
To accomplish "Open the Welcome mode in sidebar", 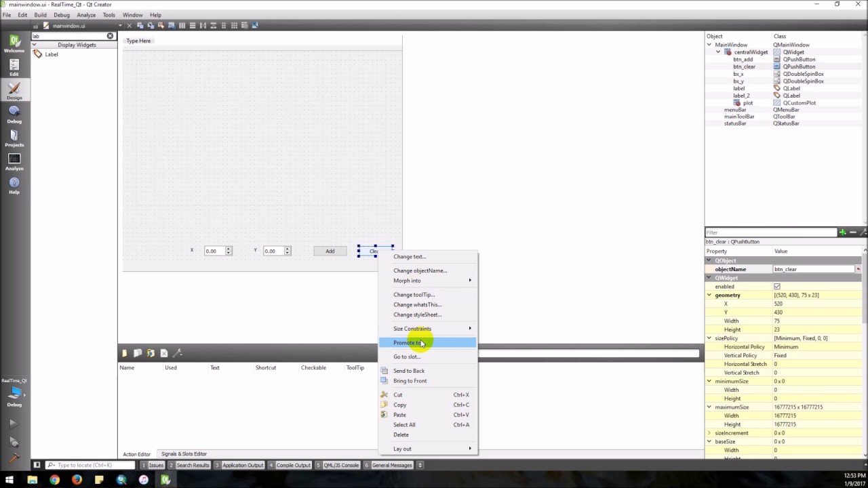I will (x=14, y=44).
